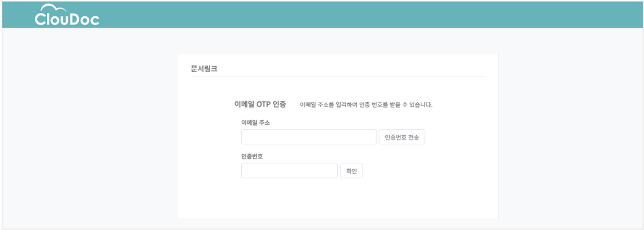This screenshot has width=644, height=230.
Task: Click the divider line under 문서링크
Action: 338,77
